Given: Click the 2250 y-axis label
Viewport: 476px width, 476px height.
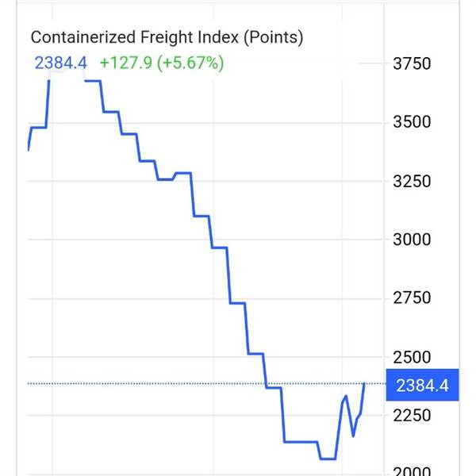Looking at the screenshot, I should [412, 416].
